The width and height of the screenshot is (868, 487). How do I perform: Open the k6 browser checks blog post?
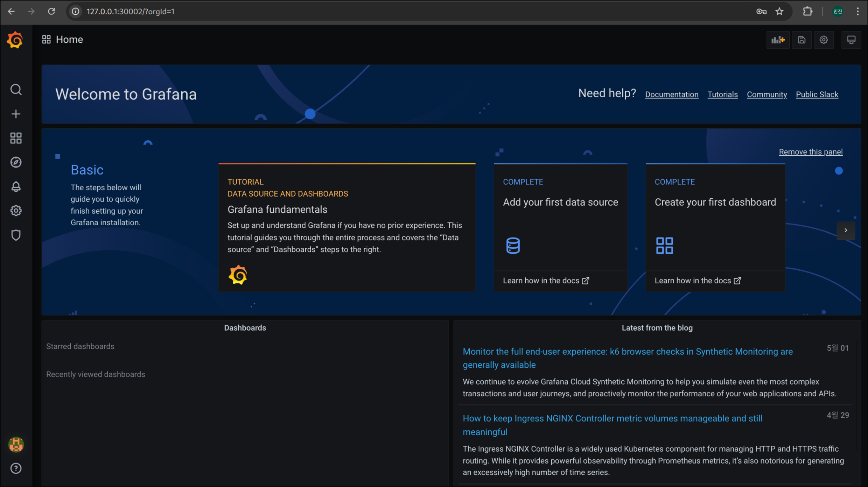coord(628,358)
